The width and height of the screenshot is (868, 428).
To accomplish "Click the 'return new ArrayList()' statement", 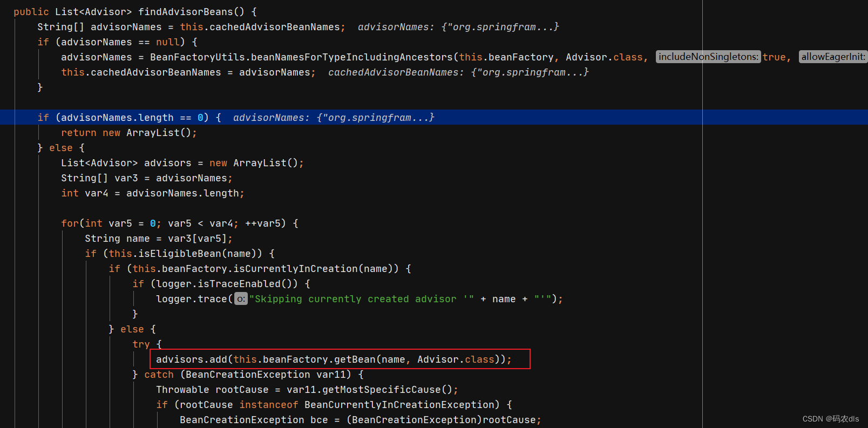I will (x=129, y=133).
